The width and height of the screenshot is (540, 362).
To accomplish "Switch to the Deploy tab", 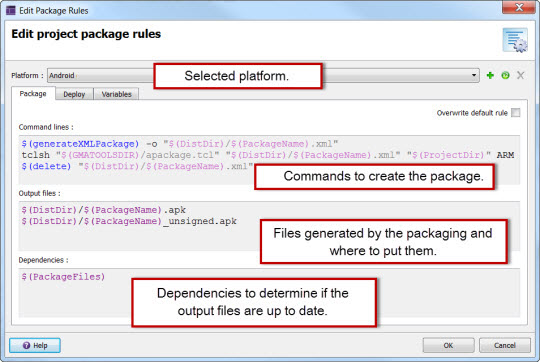I will point(74,94).
